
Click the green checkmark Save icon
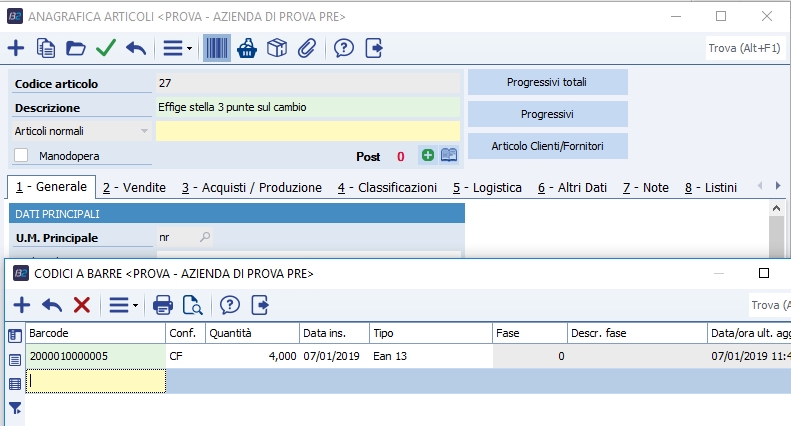pos(106,48)
